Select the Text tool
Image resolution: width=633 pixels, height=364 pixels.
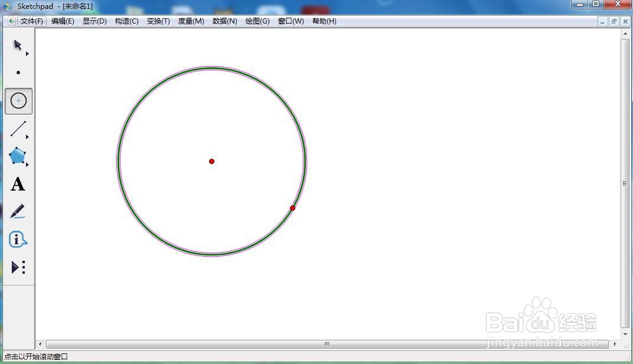pos(18,184)
